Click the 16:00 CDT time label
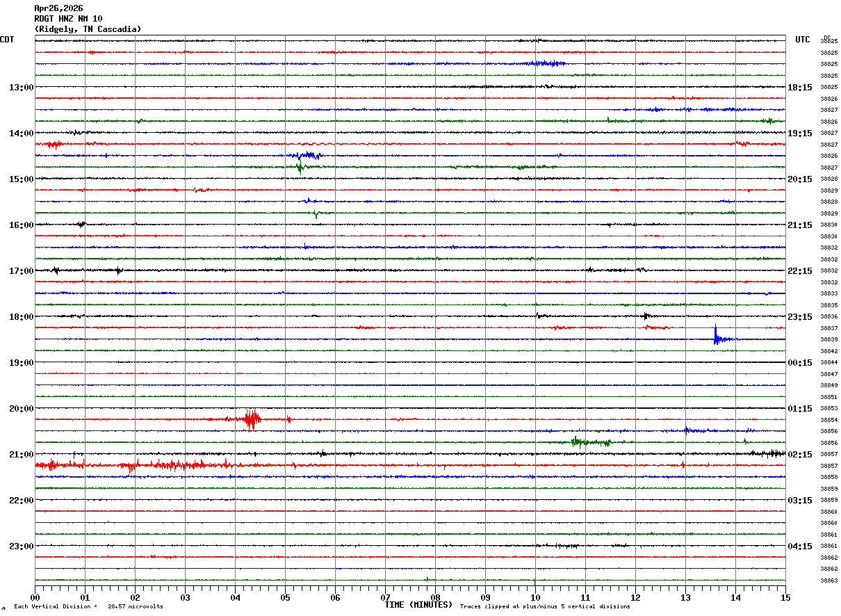This screenshot has width=841, height=616. tap(22, 225)
